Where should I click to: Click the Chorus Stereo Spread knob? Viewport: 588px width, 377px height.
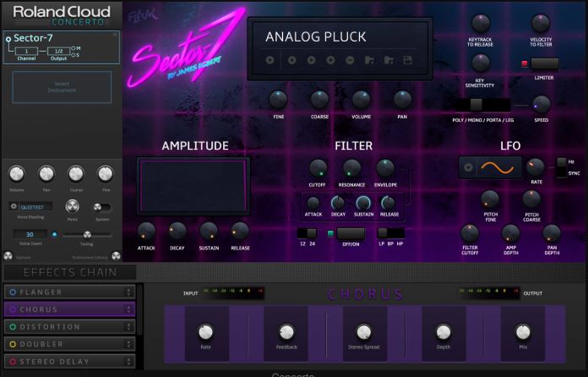pyautogui.click(x=364, y=332)
